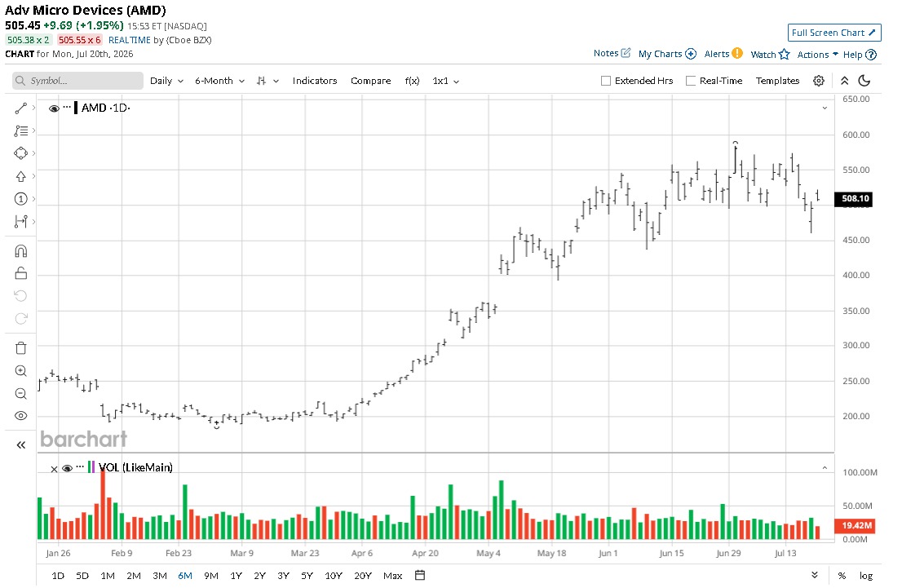Click the Watch star icon
Viewport: 902px width, 588px height.
(x=785, y=54)
